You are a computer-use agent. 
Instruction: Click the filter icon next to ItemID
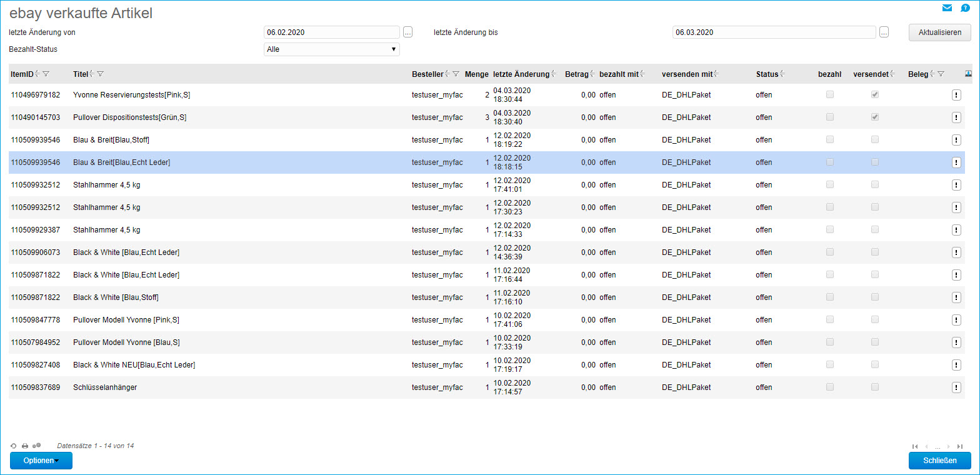click(x=46, y=74)
